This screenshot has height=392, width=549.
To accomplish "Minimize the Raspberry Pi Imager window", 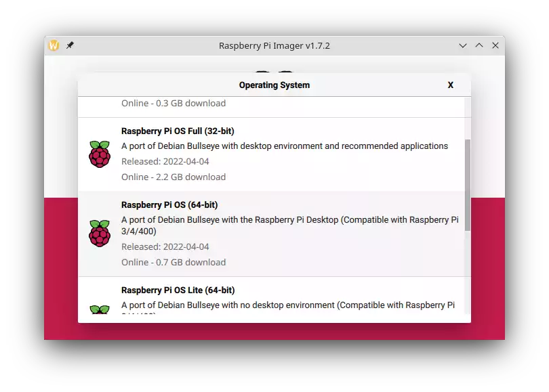I will click(463, 45).
